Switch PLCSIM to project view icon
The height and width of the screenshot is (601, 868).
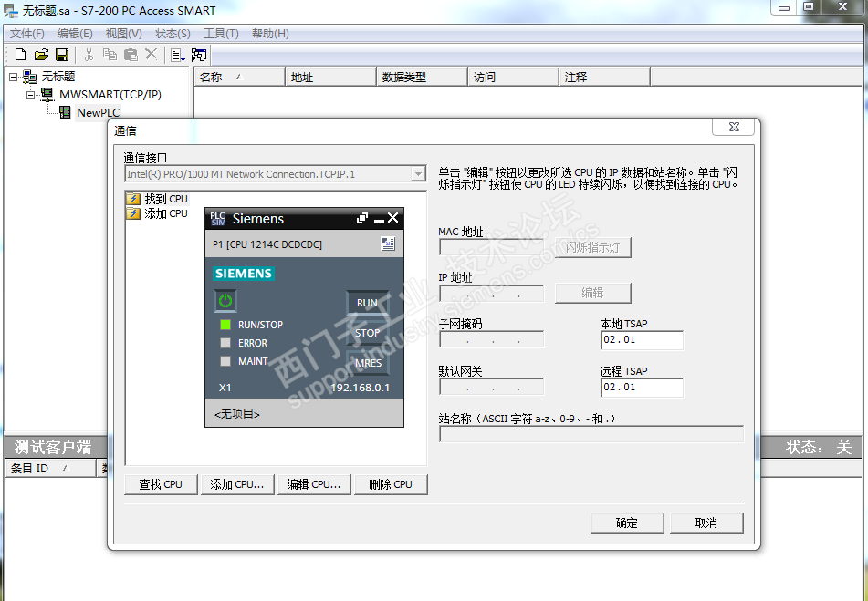pyautogui.click(x=388, y=244)
